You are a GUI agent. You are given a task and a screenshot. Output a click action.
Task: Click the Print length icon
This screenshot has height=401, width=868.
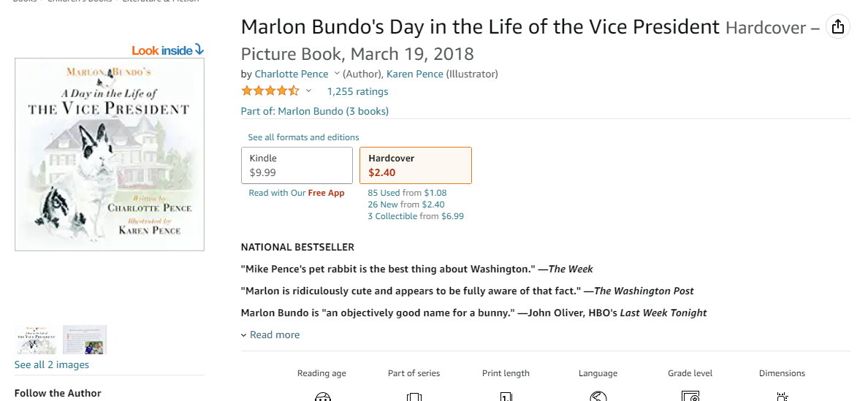pos(506,397)
